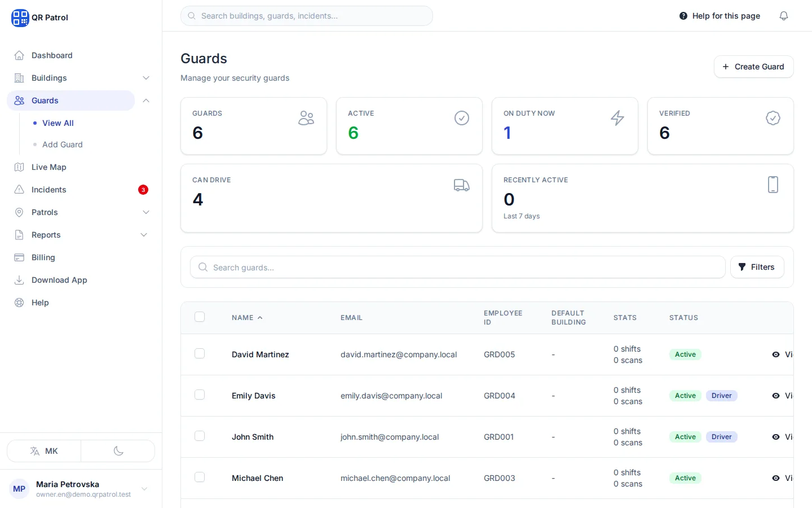Click the Live Map icon in sidebar
The height and width of the screenshot is (508, 812).
coord(19,167)
